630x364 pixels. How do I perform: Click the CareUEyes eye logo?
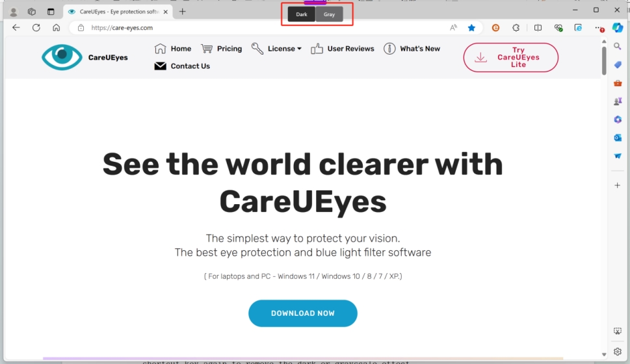pyautogui.click(x=62, y=57)
